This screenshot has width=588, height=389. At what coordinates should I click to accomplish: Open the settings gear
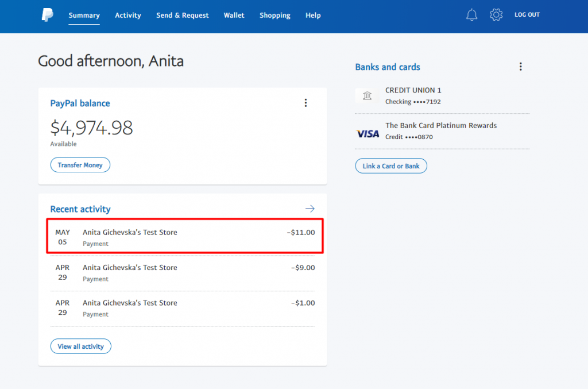(496, 15)
